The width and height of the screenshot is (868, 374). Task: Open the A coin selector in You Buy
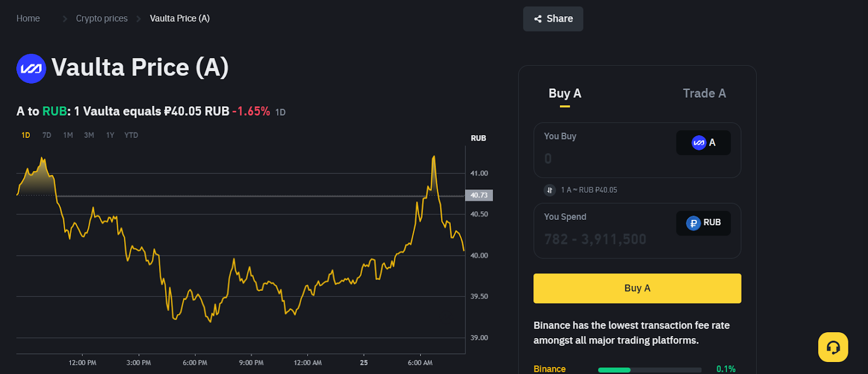(x=703, y=143)
